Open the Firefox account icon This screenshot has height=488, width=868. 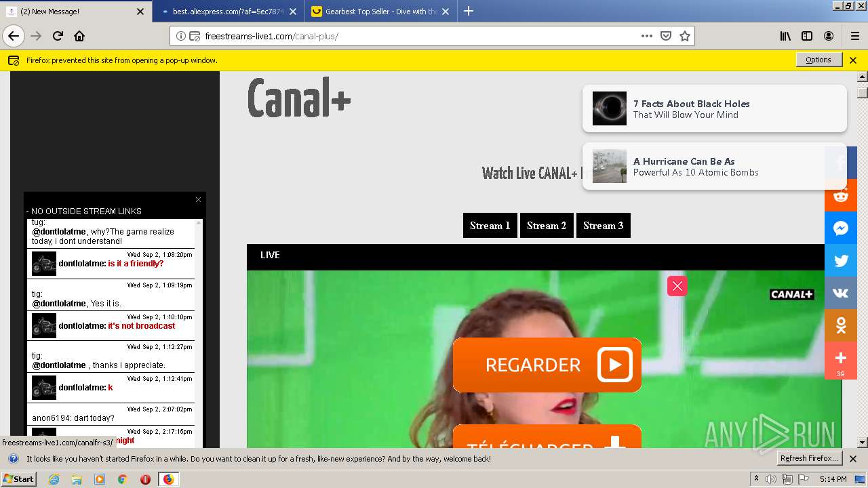(x=829, y=36)
